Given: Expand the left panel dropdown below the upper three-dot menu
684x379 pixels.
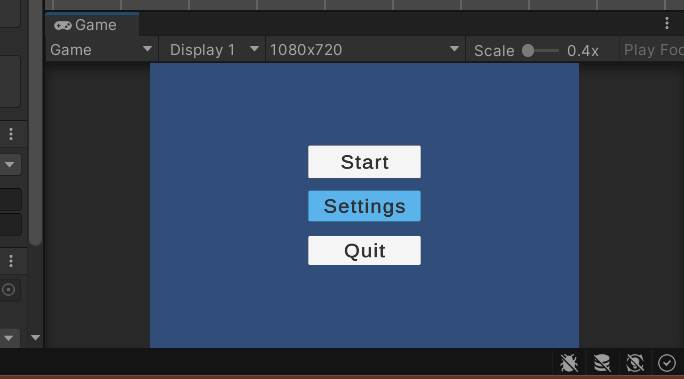Looking at the screenshot, I should (10, 164).
